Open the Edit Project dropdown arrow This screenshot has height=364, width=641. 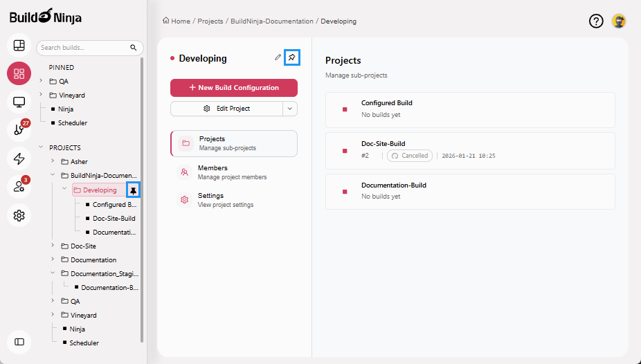(x=290, y=109)
